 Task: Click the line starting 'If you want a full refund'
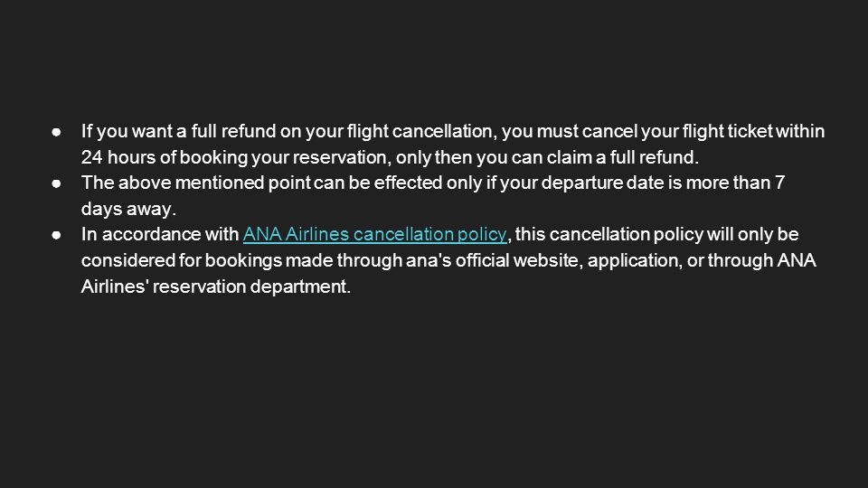tap(453, 132)
